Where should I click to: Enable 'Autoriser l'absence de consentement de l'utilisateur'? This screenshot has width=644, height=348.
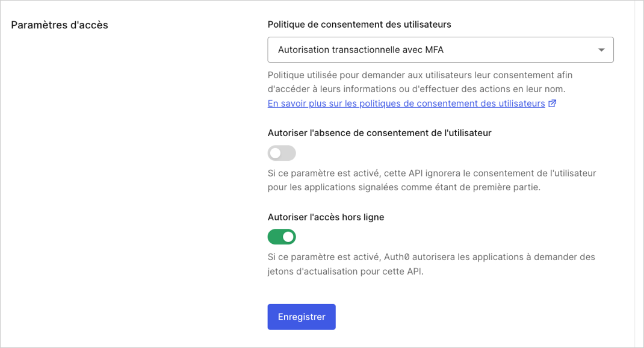pos(282,153)
